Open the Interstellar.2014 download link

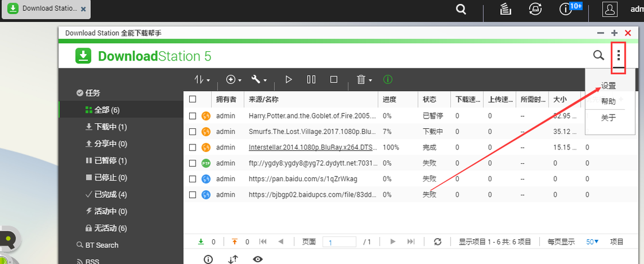[x=312, y=147]
